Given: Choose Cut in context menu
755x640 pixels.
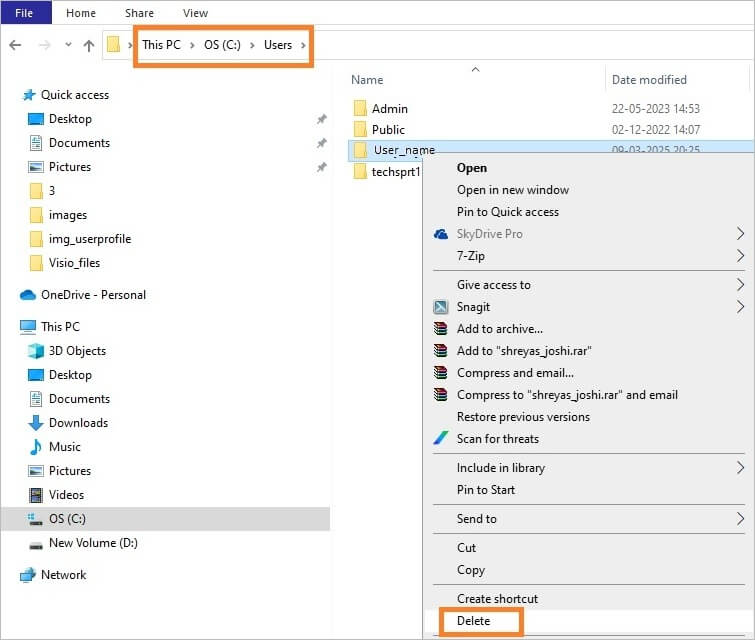Looking at the screenshot, I should tap(467, 548).
